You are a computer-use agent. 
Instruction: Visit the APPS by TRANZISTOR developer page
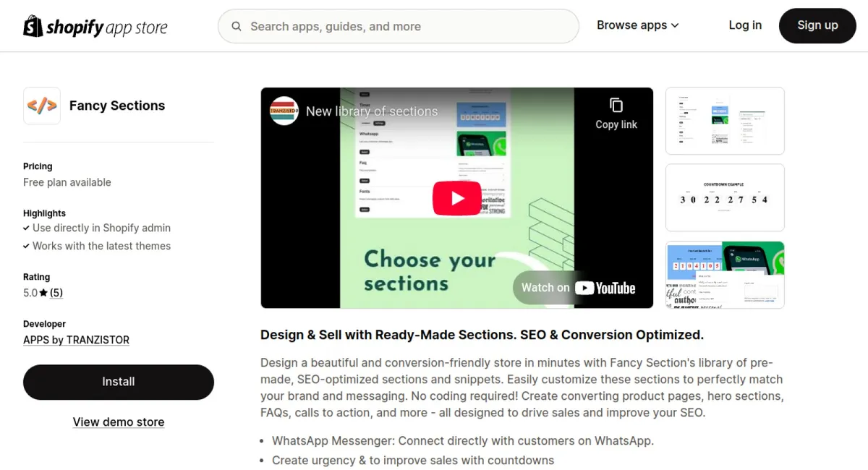point(77,340)
